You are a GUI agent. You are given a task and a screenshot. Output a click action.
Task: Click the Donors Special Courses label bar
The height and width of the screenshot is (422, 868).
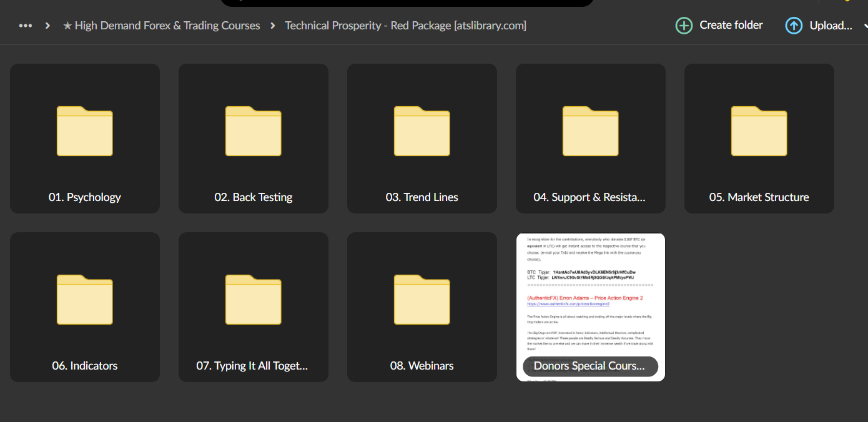click(590, 366)
